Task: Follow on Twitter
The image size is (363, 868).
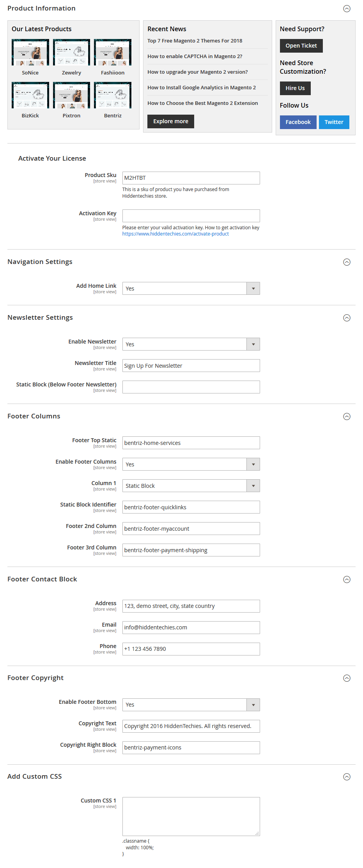Action: pos(334,122)
